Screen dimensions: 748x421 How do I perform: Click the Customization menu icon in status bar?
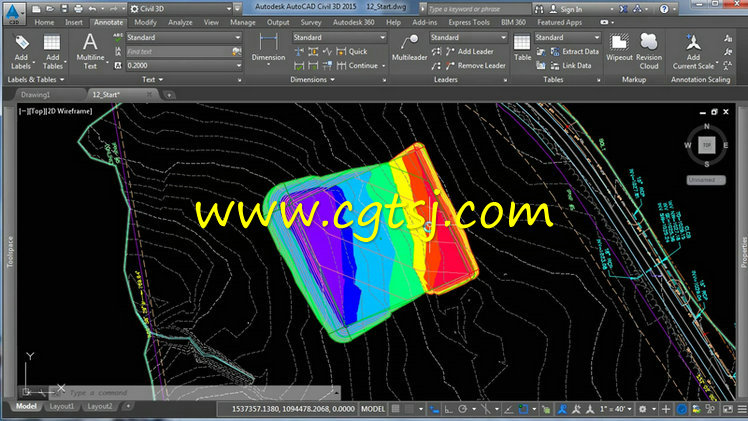[742, 409]
